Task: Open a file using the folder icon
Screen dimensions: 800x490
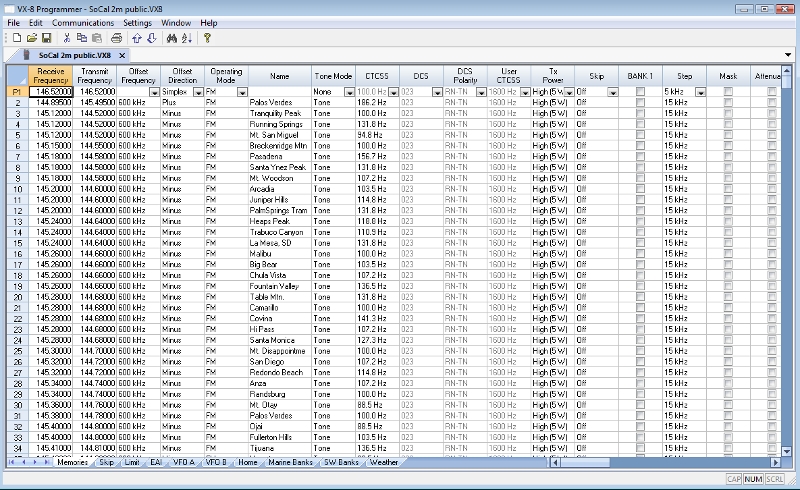Action: 32,38
